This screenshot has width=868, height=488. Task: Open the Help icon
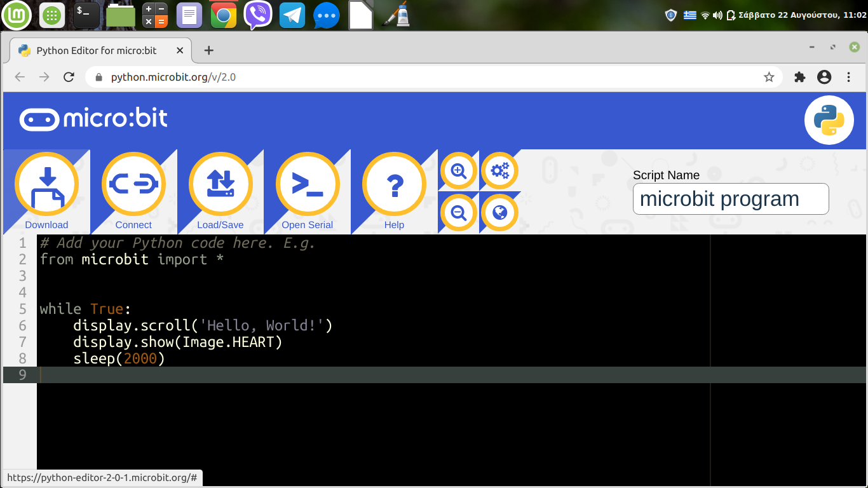click(395, 185)
